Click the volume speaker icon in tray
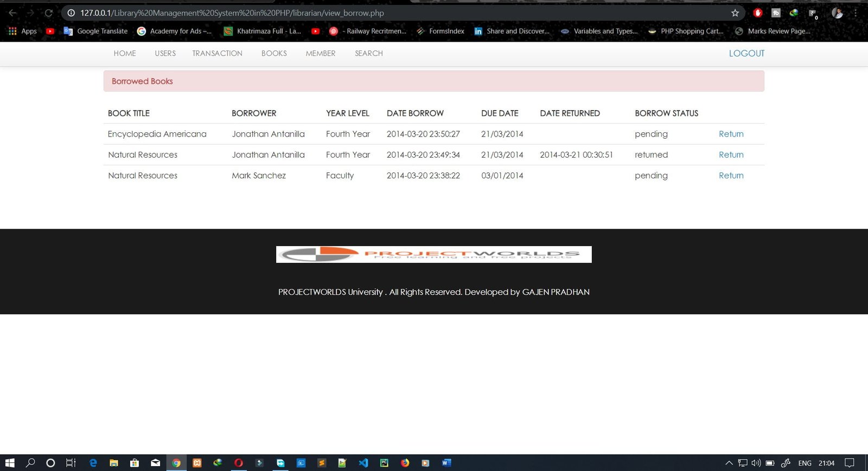 coord(756,463)
